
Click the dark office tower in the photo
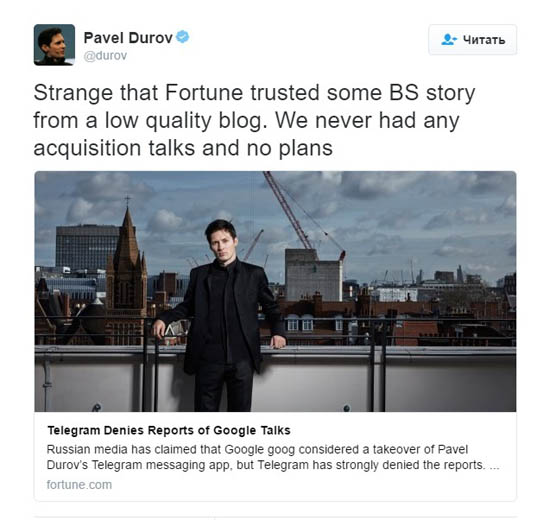(87, 246)
